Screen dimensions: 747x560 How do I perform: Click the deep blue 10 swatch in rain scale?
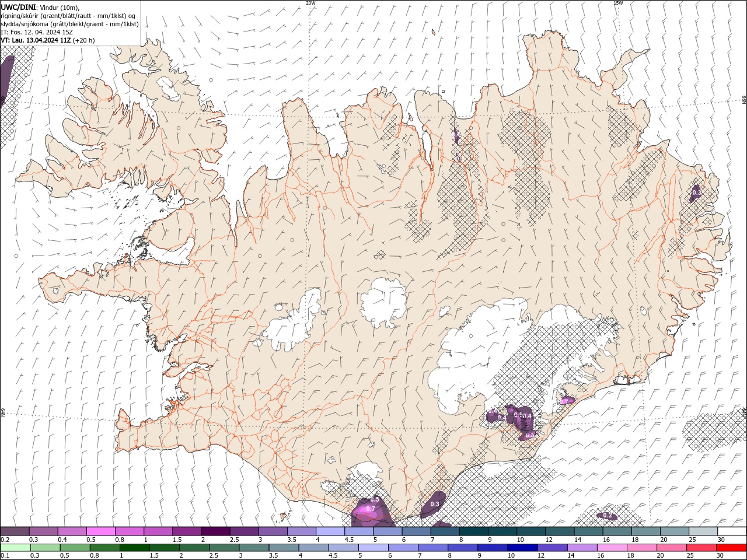pos(522,548)
